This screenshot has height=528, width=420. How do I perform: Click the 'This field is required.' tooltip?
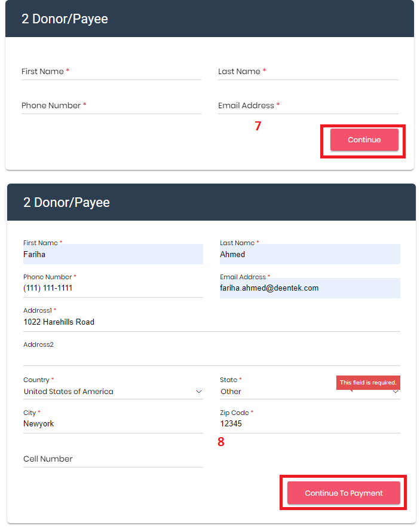point(368,383)
